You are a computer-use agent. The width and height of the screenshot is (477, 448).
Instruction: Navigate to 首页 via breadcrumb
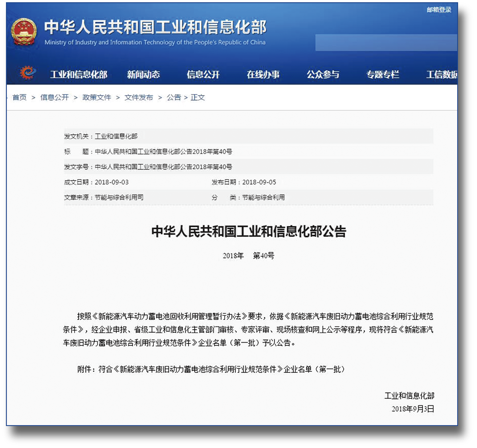[20, 98]
